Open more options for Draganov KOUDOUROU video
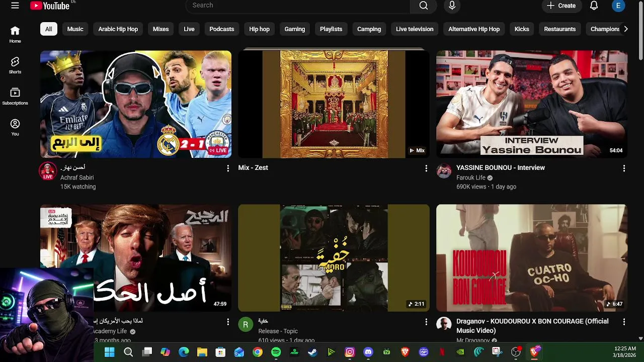Image resolution: width=644 pixels, height=362 pixels. (x=624, y=321)
